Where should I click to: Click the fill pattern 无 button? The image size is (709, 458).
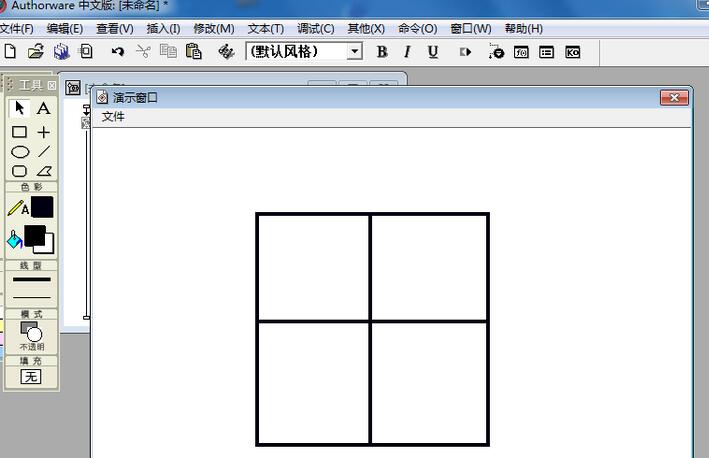tap(31, 376)
